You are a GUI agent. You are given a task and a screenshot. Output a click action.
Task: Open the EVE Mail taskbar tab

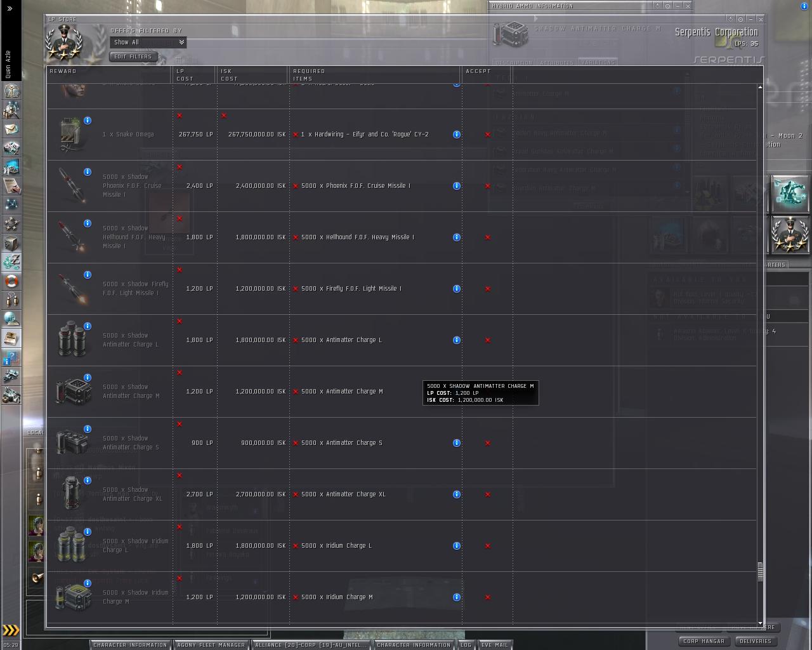click(495, 645)
